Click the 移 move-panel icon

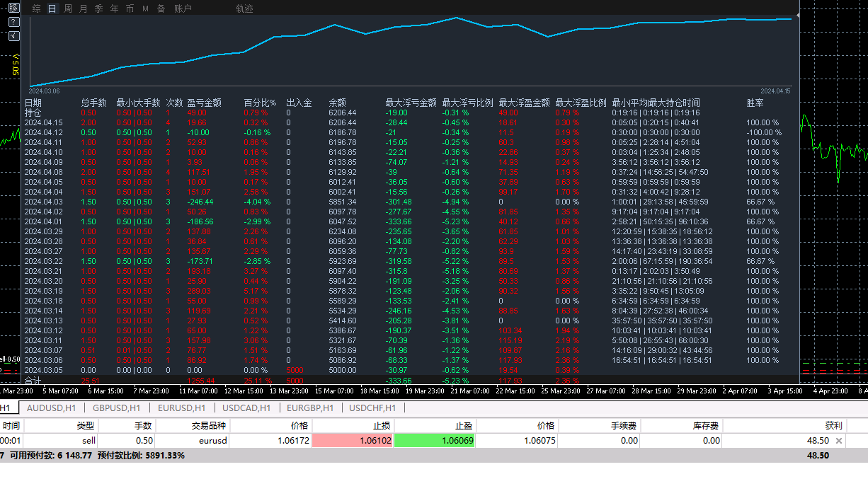[x=13, y=8]
